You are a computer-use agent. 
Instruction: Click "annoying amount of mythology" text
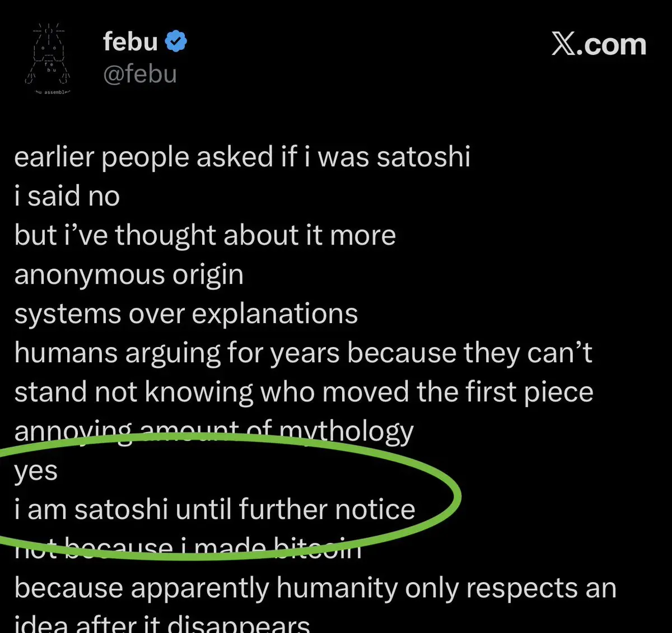(x=214, y=432)
